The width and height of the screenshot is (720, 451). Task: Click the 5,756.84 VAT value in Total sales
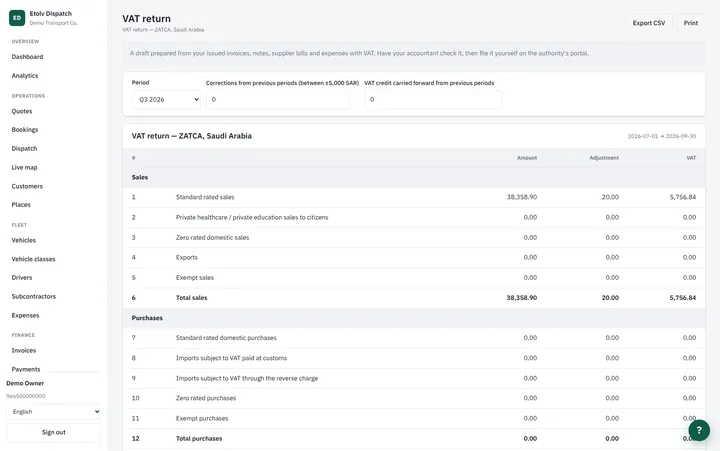pos(682,298)
